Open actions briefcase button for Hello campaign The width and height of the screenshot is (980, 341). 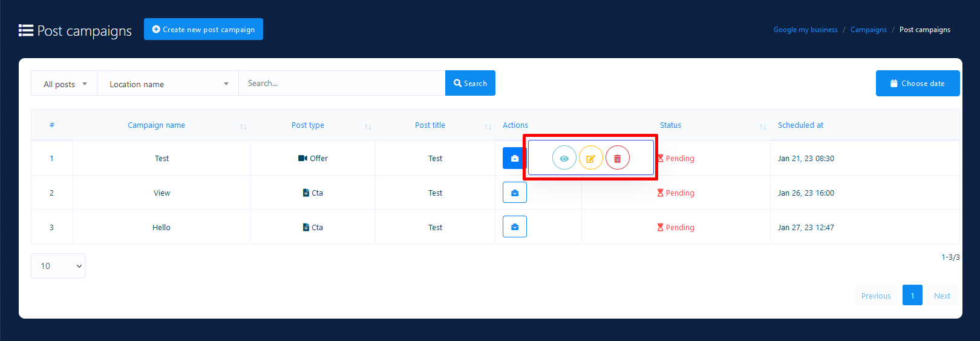514,227
